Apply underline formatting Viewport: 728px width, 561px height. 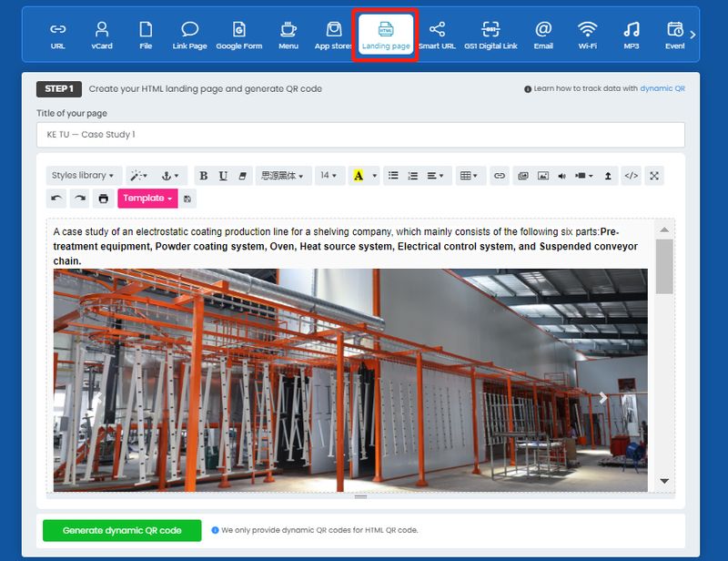tap(223, 176)
